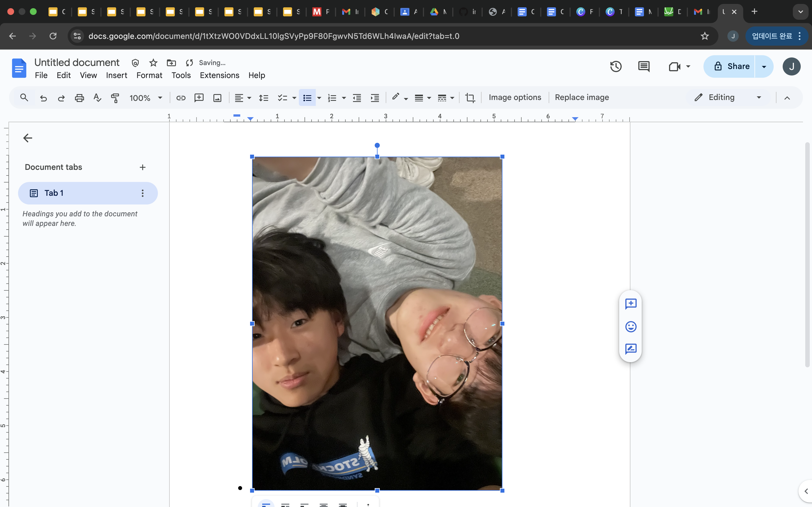Open version history clock icon
Image resolution: width=812 pixels, height=507 pixels.
click(x=615, y=66)
